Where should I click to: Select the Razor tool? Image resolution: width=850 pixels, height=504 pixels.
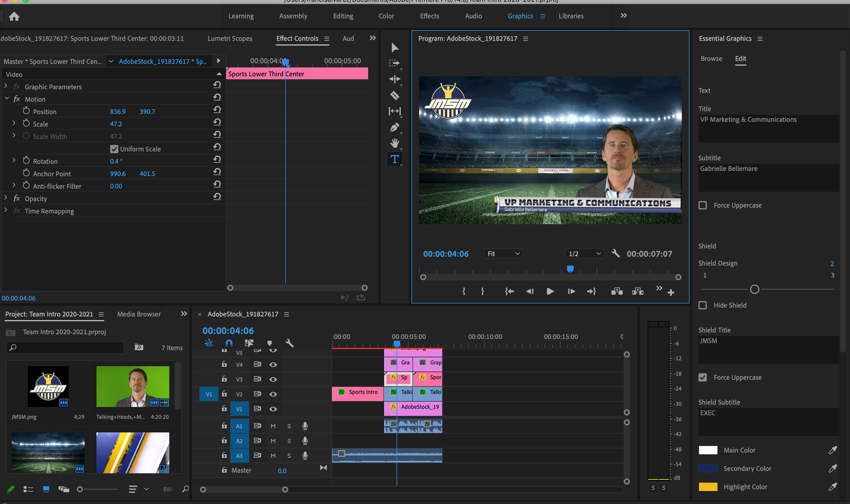coord(395,96)
